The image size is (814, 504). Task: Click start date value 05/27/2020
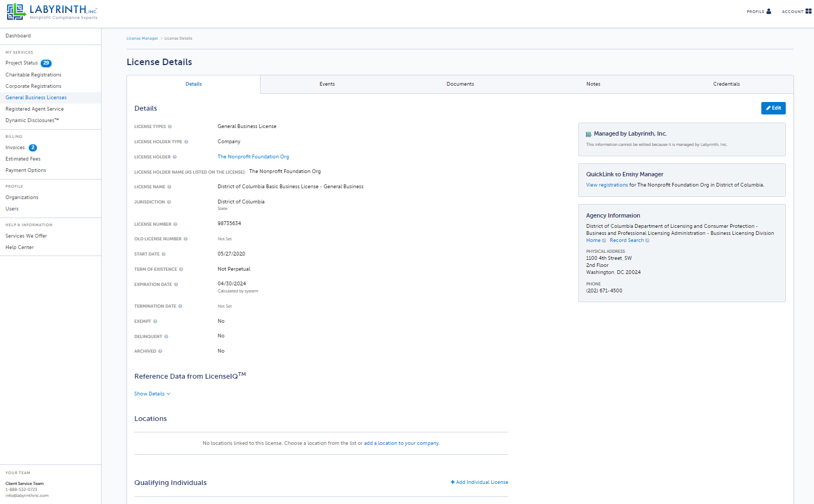tap(231, 254)
